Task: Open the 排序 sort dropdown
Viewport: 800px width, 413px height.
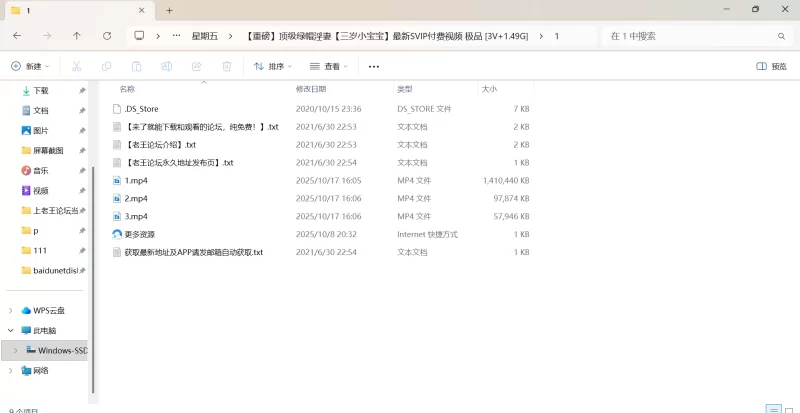Action: pos(273,67)
